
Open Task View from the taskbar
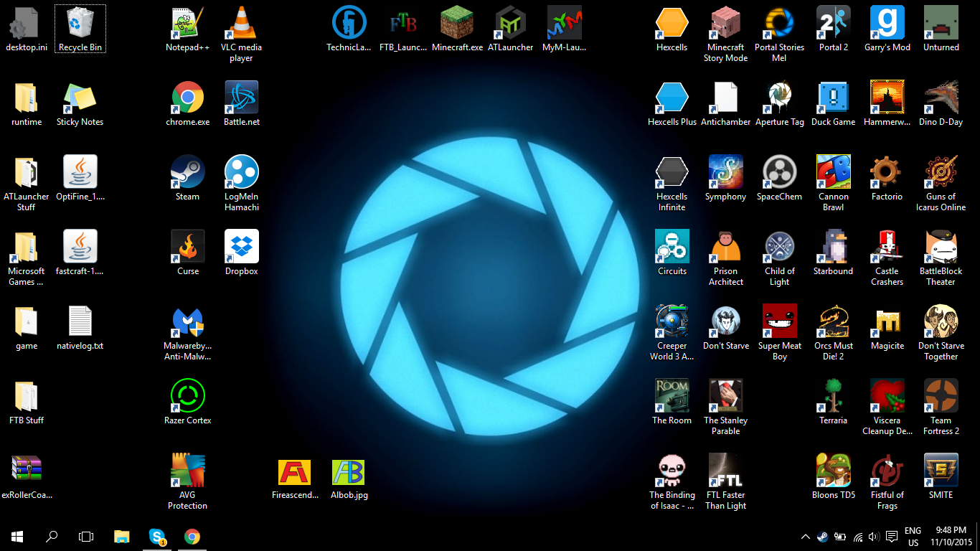coord(86,537)
